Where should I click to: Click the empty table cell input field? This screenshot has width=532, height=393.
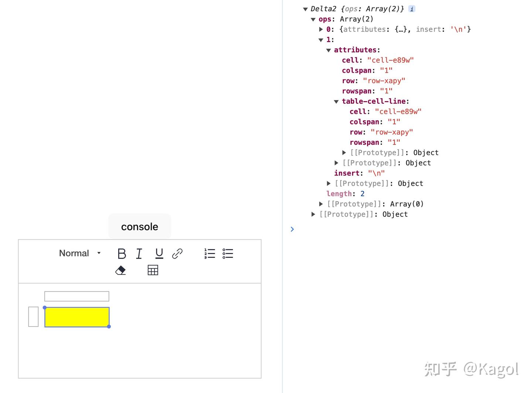pos(77,296)
